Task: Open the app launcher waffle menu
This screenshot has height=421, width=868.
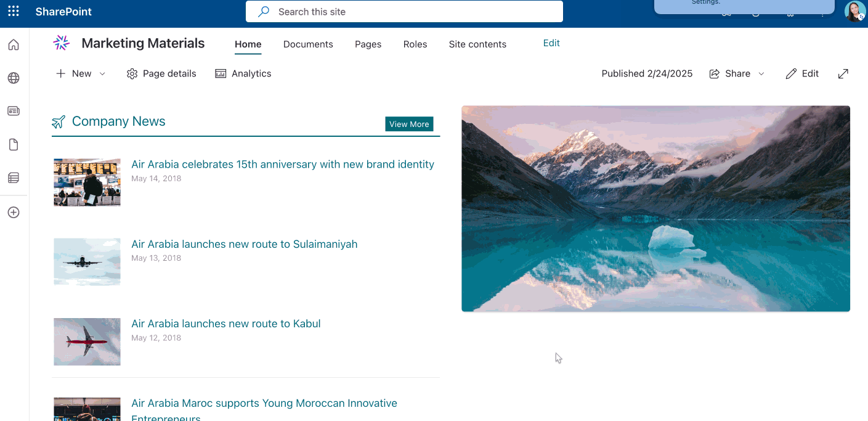Action: pyautogui.click(x=14, y=11)
